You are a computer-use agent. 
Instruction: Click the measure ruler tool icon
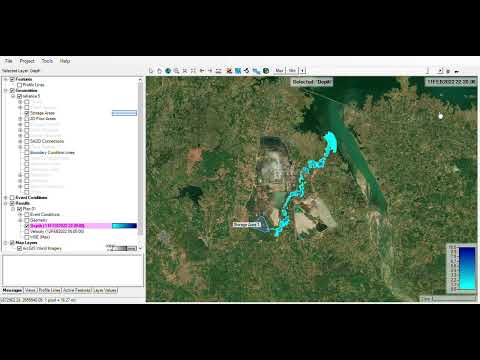pos(219,71)
